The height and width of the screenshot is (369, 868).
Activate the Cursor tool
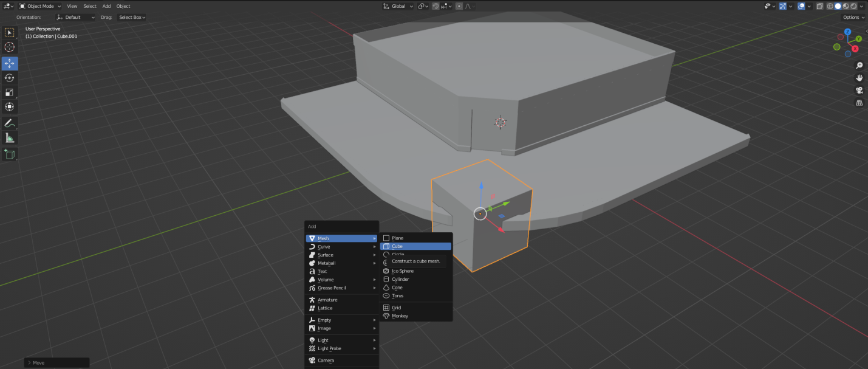click(9, 47)
